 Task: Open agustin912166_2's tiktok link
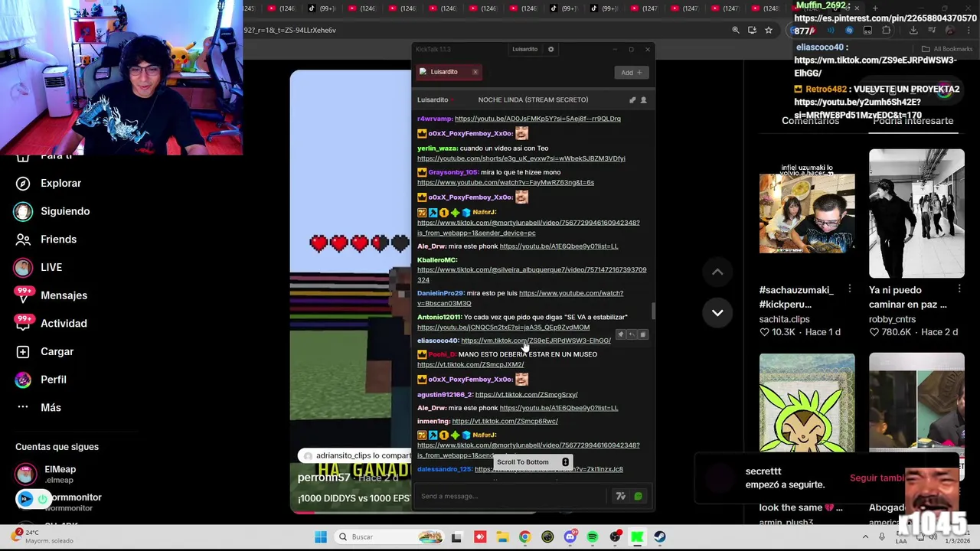pos(526,395)
